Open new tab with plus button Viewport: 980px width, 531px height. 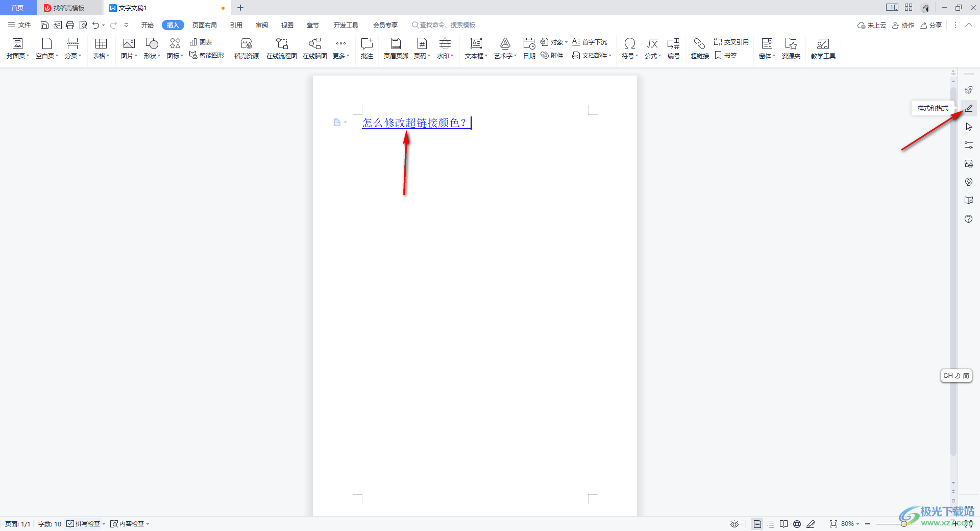coord(240,8)
